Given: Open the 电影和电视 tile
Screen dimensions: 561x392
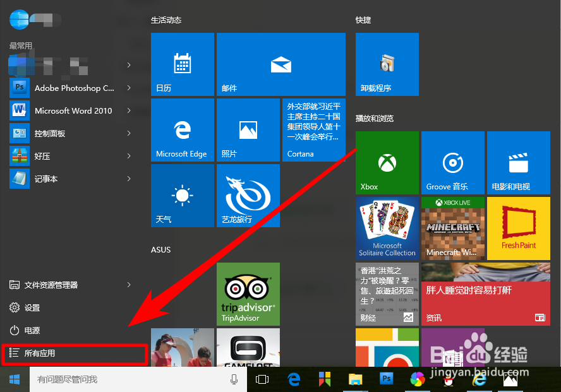Looking at the screenshot, I should click(518, 162).
